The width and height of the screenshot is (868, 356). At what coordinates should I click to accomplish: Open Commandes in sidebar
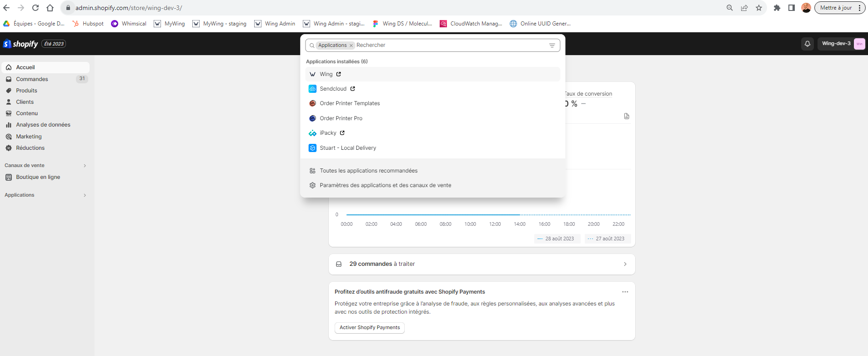[x=45, y=79]
